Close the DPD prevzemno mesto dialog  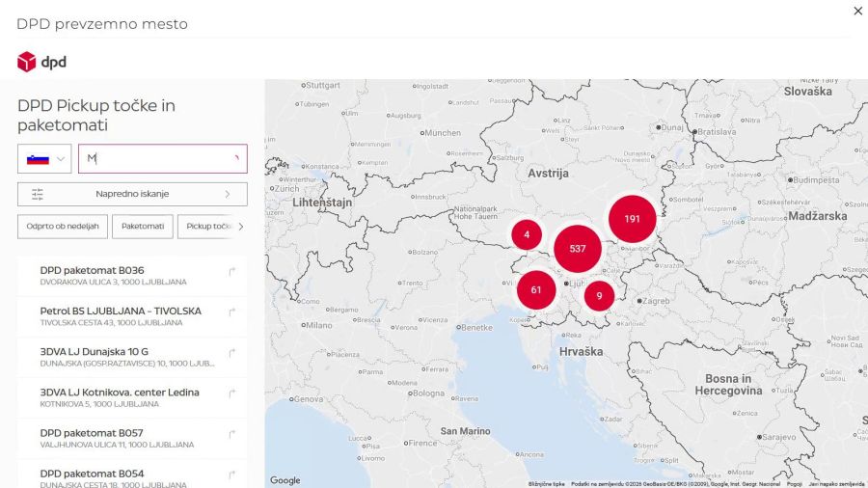(x=858, y=11)
